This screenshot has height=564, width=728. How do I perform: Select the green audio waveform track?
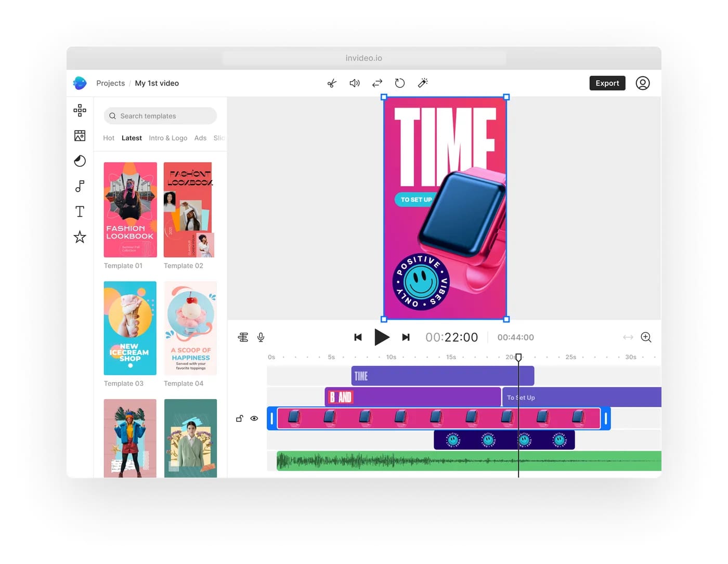[469, 461]
